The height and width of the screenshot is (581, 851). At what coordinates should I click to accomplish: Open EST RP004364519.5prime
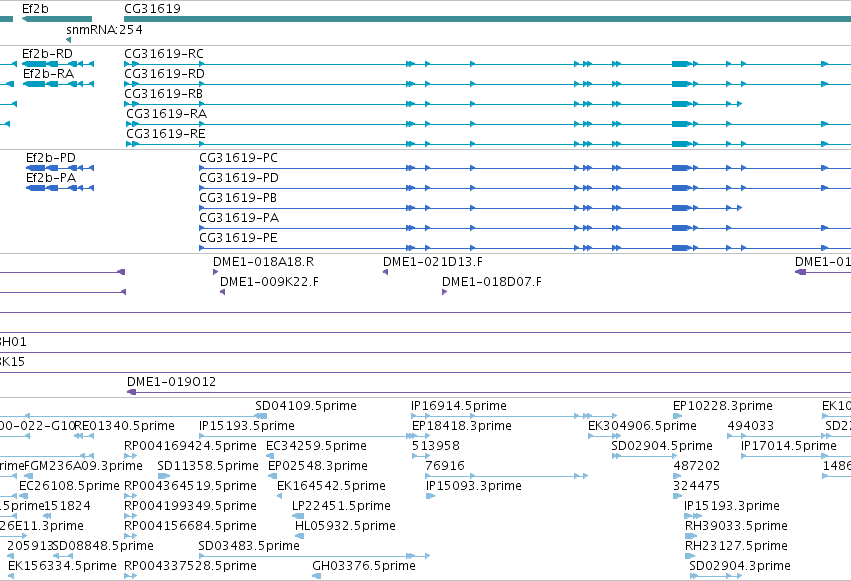(x=190, y=486)
